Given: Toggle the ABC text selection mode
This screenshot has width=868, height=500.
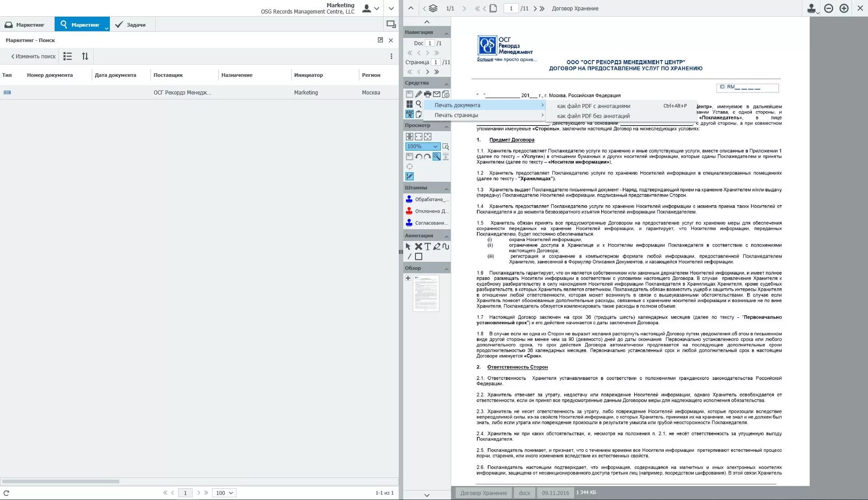Looking at the screenshot, I should pos(410,114).
